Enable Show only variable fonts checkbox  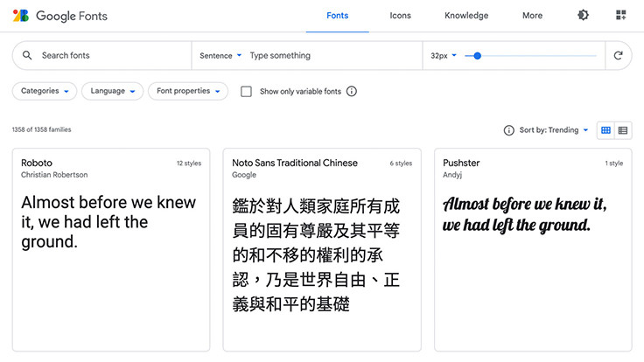click(x=246, y=91)
